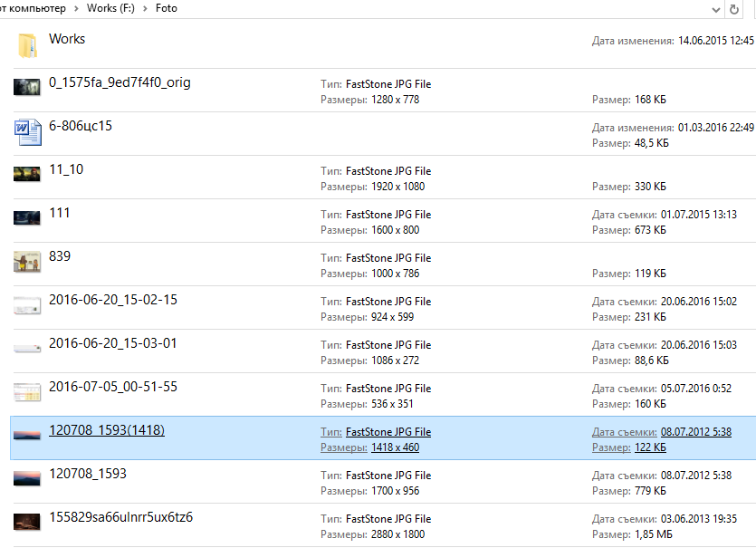This screenshot has height=548, width=756.
Task: Click the 2016-06-20_15-02-15 thumbnail
Action: [27, 305]
